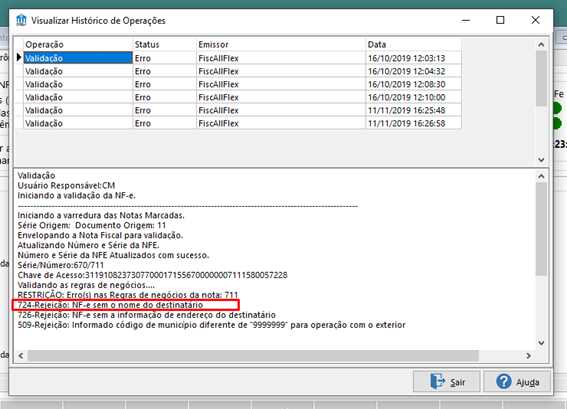
Task: Sort by the Data column header
Action: point(414,44)
